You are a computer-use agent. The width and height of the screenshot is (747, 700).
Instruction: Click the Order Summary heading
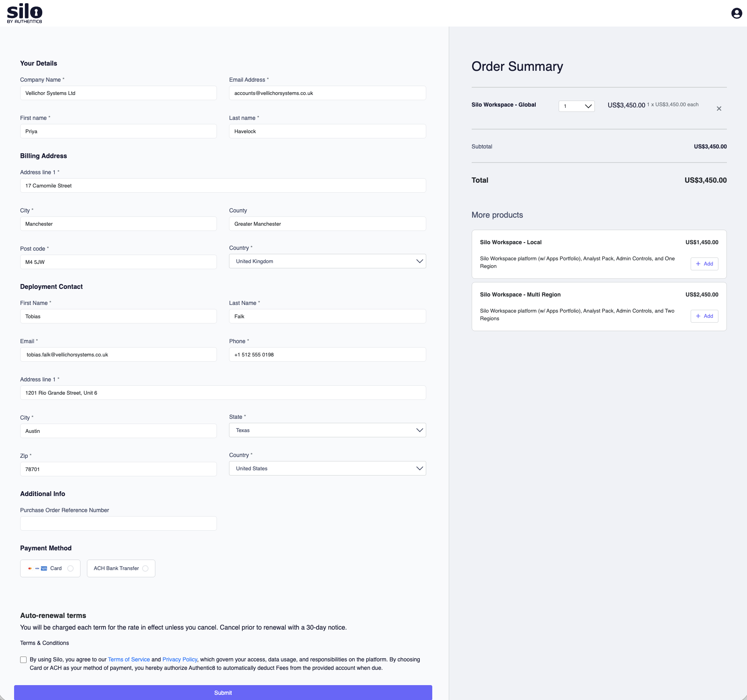(517, 66)
